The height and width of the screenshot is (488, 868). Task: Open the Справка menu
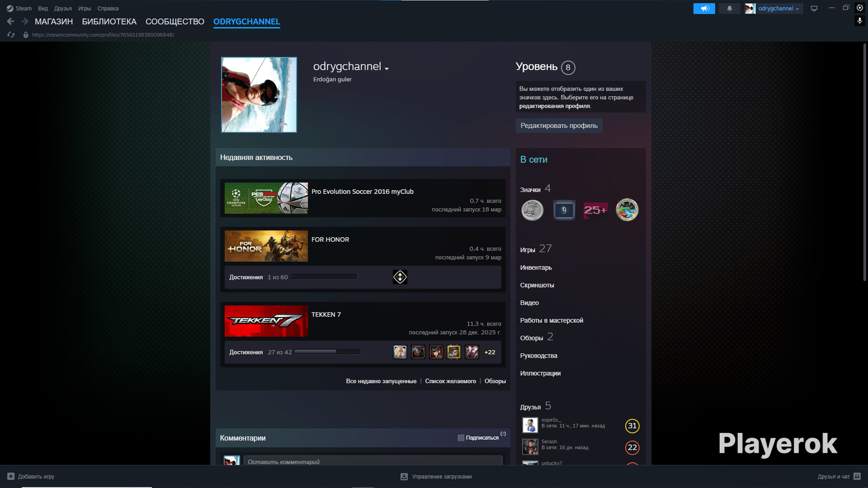[x=108, y=8]
